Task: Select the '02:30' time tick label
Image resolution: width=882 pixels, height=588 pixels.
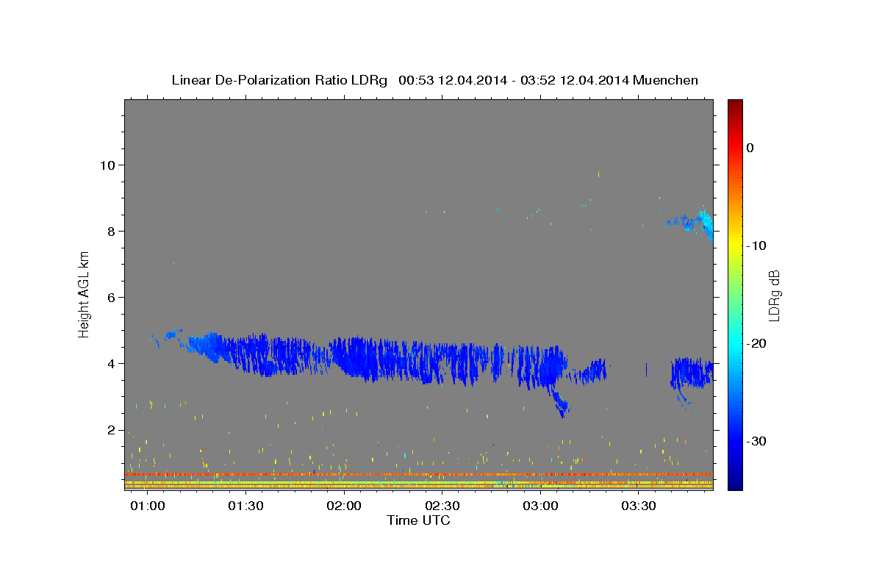Action: click(x=442, y=506)
